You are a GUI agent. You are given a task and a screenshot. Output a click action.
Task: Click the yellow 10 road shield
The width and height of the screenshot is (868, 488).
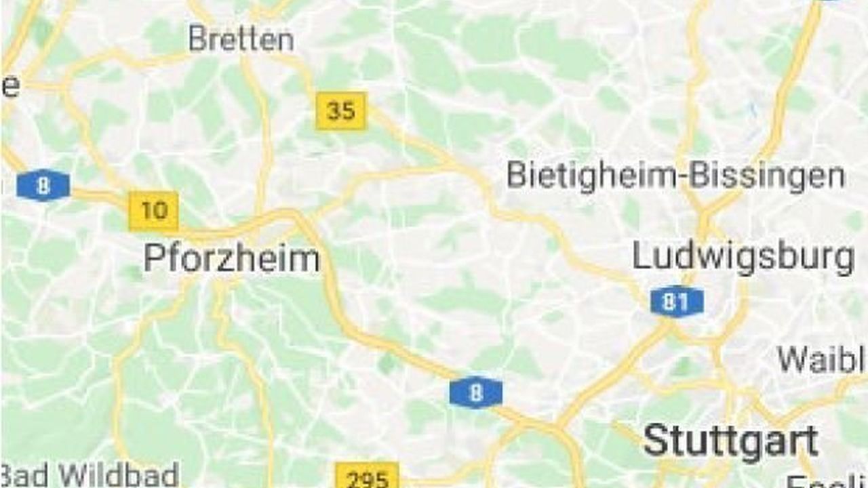coord(154,211)
